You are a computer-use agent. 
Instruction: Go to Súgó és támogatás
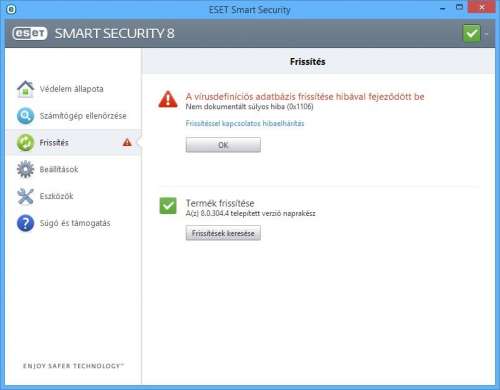[x=73, y=223]
